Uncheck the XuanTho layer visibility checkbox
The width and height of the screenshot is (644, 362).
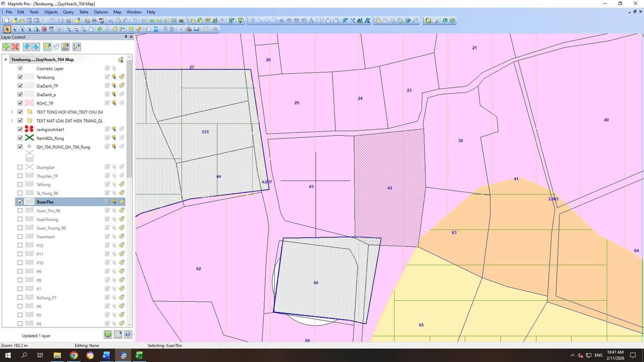[x=20, y=202]
